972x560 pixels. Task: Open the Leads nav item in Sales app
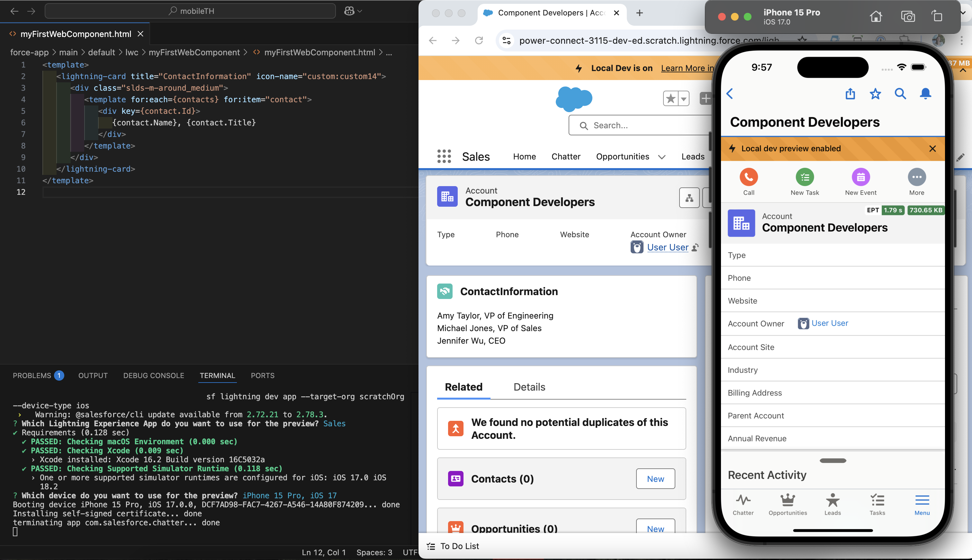click(692, 157)
